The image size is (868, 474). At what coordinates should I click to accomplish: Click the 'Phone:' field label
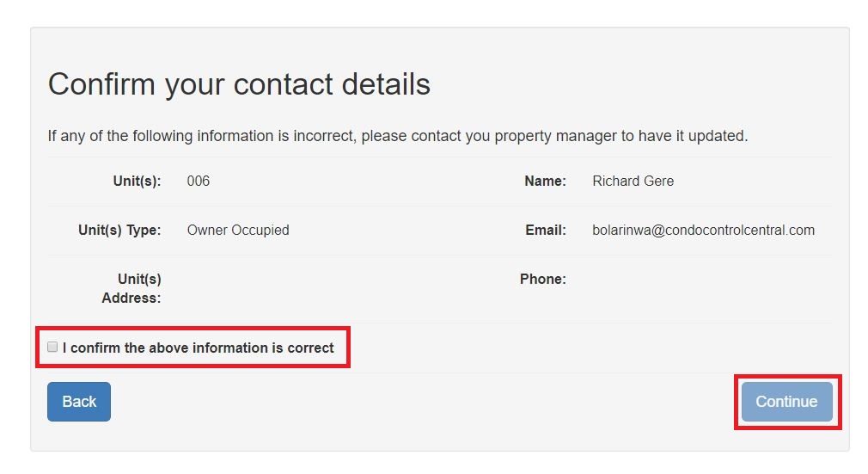coord(542,280)
